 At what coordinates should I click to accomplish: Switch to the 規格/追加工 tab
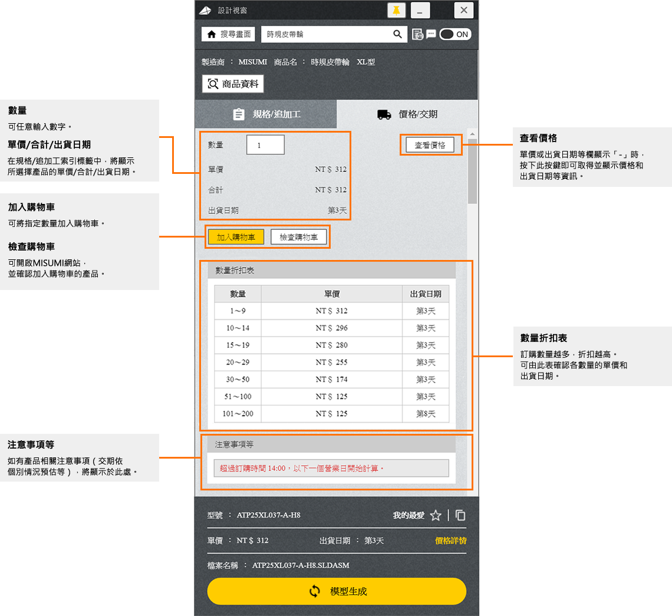pos(265,114)
